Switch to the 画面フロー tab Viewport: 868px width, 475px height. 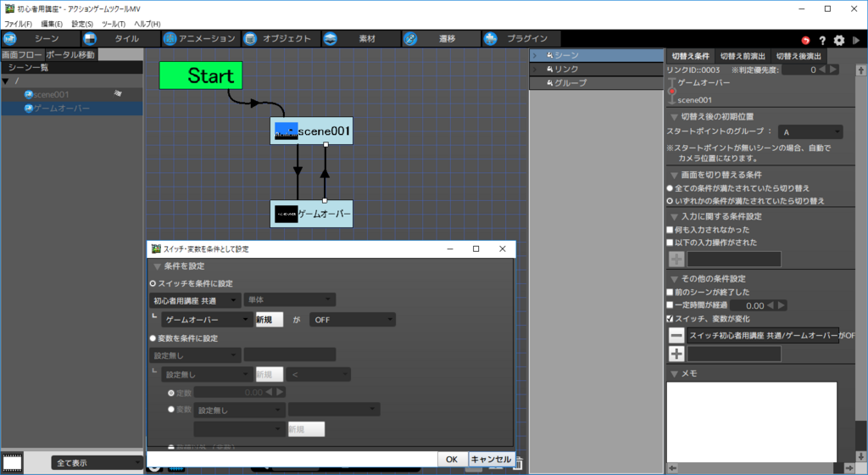coord(22,54)
